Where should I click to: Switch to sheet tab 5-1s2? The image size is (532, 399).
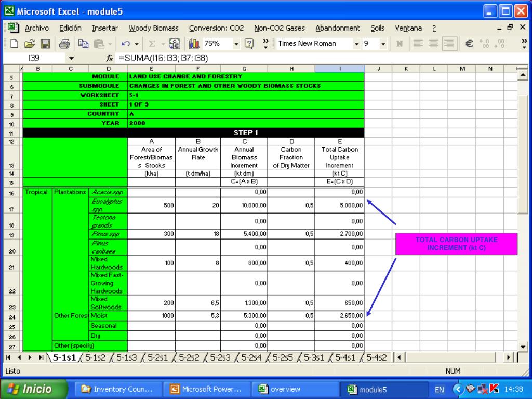click(x=96, y=357)
